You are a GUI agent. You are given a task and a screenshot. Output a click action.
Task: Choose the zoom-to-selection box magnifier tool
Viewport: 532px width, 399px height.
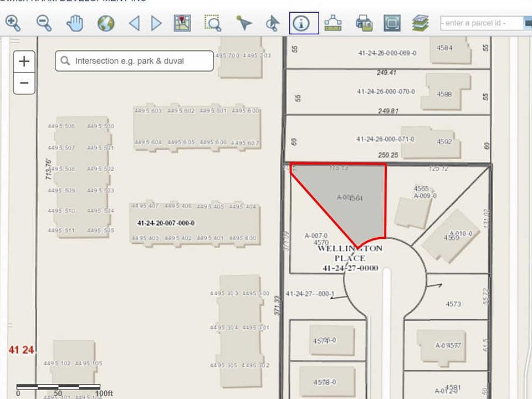[213, 23]
